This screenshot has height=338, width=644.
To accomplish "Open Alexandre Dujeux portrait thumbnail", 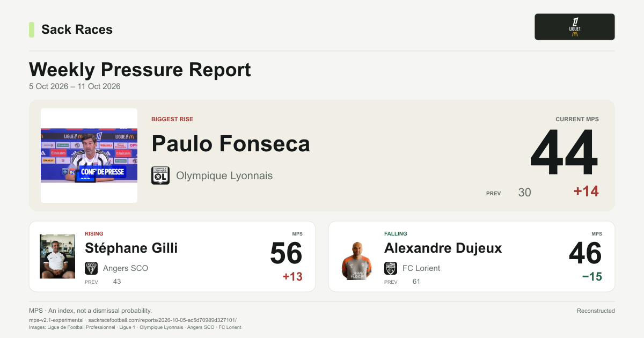I will click(x=357, y=256).
